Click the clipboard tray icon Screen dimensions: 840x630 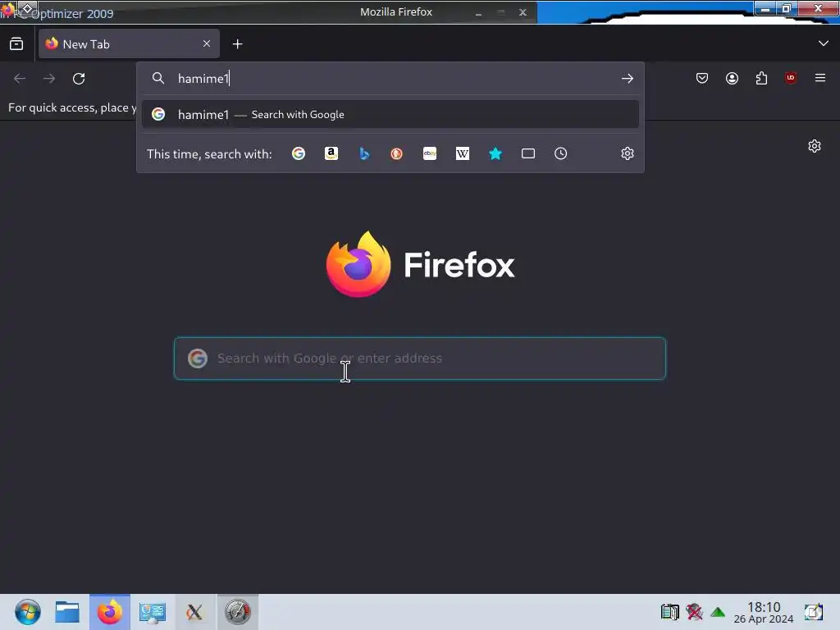coord(669,612)
